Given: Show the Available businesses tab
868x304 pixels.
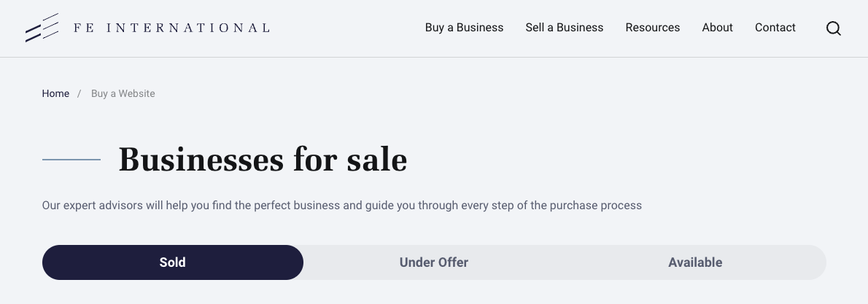Looking at the screenshot, I should point(695,262).
